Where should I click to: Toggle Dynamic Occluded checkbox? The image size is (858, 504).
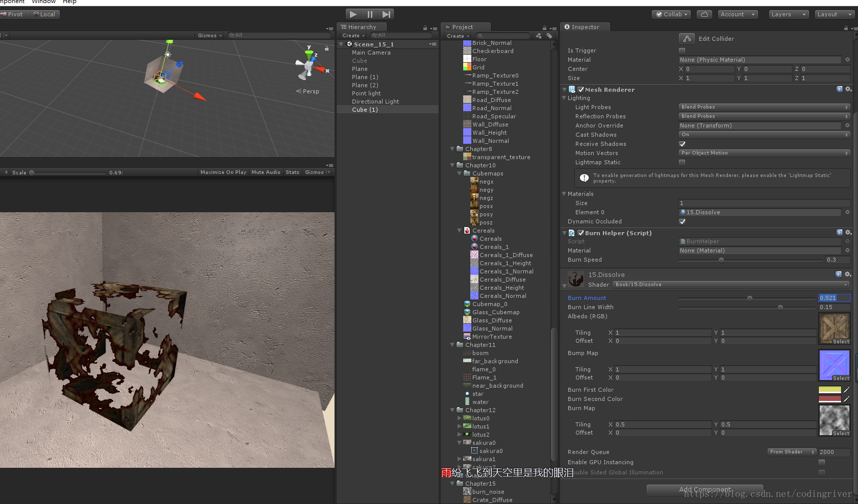click(682, 221)
